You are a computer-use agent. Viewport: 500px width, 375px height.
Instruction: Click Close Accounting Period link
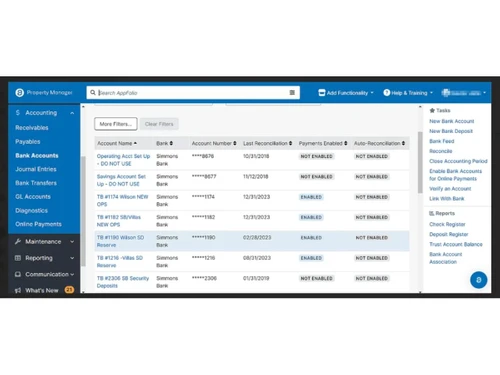point(458,161)
